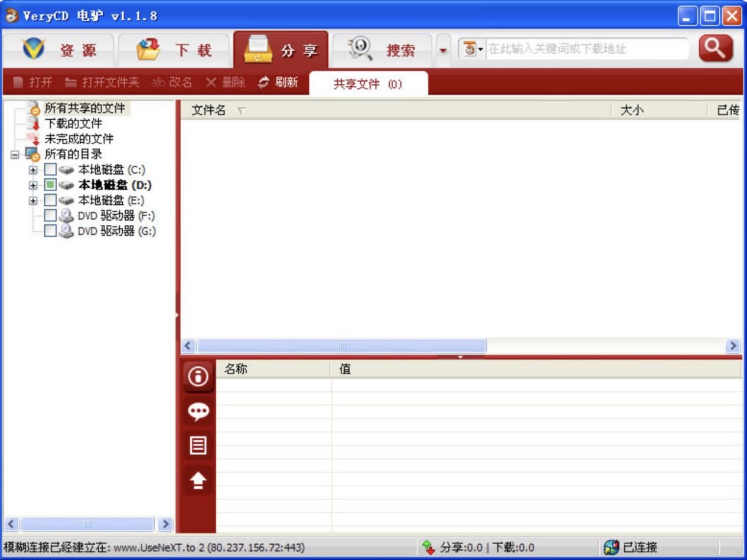The width and height of the screenshot is (747, 560).
Task: Open the file info panel via the i icon
Action: (x=197, y=376)
